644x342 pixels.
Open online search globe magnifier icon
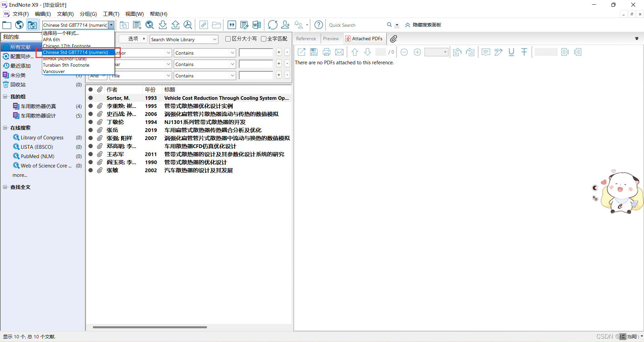[x=150, y=25]
